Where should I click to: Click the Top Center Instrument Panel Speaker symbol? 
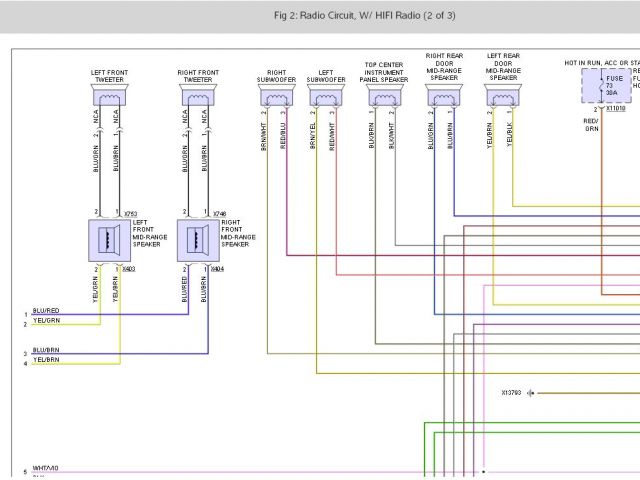click(x=383, y=97)
